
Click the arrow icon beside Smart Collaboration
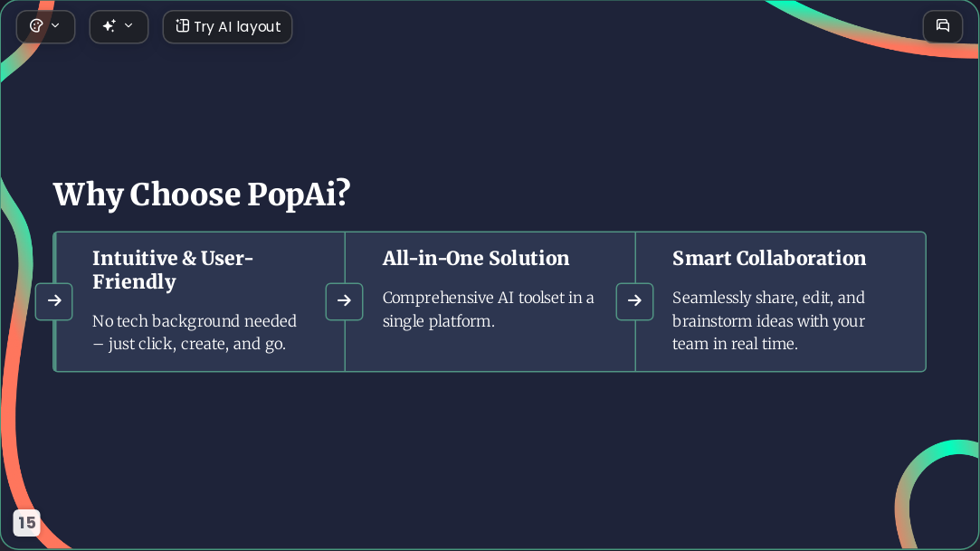click(x=634, y=301)
